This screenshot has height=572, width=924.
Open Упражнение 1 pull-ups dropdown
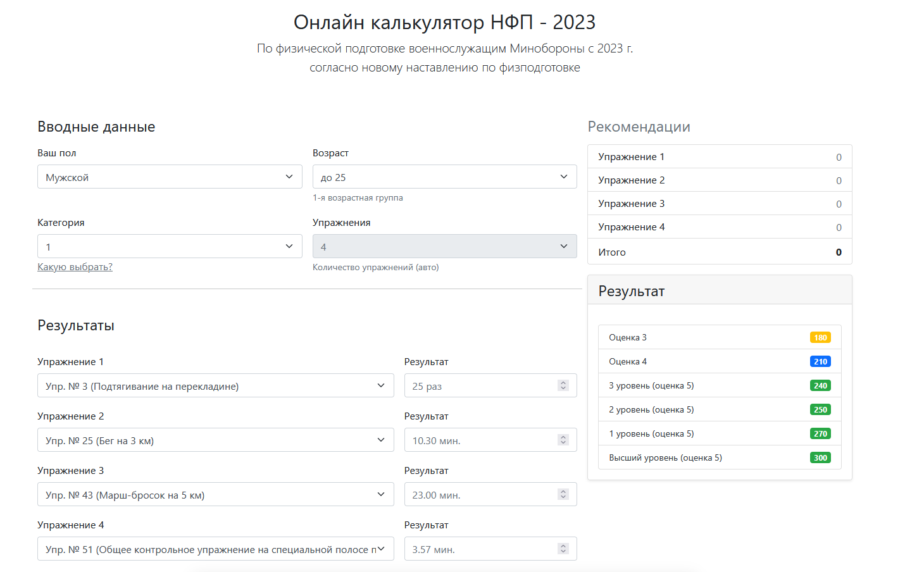click(x=215, y=385)
